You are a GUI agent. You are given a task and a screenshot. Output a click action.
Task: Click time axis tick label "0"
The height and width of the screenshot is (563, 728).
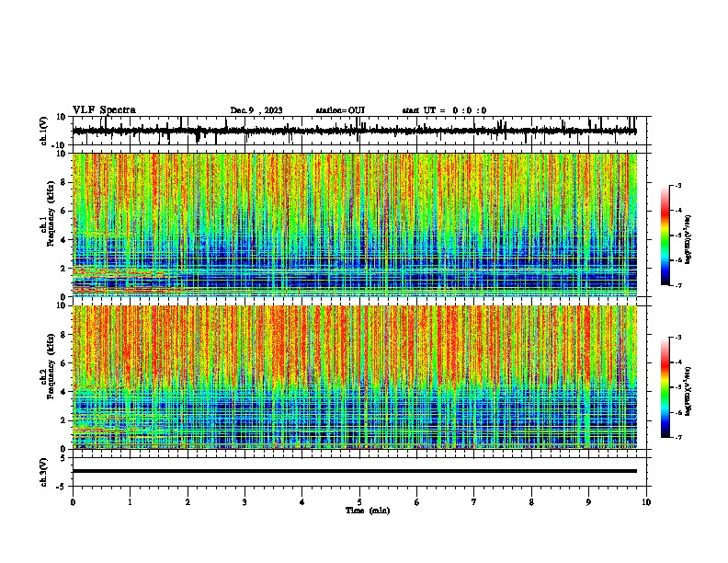73,502
